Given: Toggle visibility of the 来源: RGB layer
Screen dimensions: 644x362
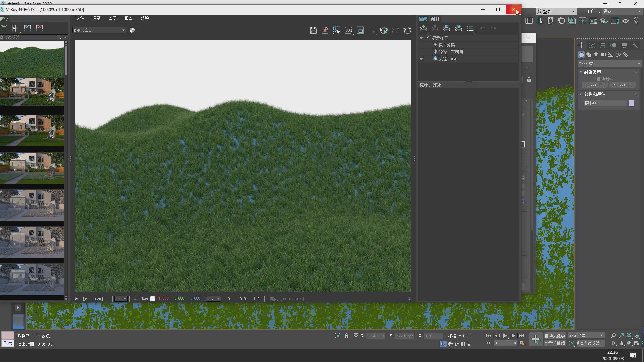Looking at the screenshot, I should 422,59.
